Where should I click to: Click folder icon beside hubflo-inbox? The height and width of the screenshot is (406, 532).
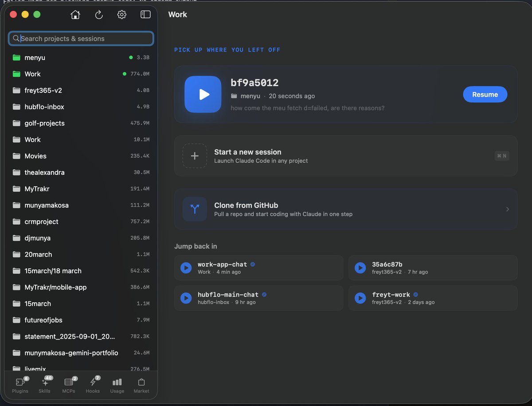pyautogui.click(x=16, y=107)
